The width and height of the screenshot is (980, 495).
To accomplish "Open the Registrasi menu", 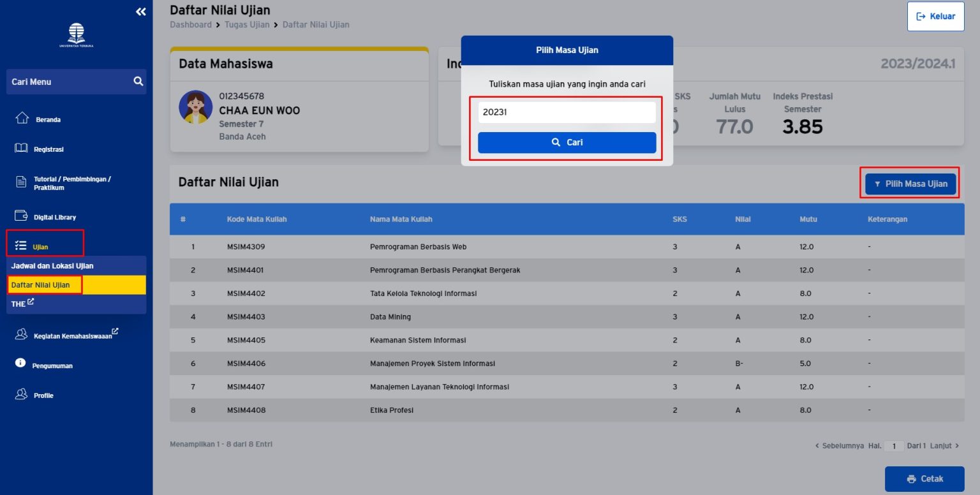I will (48, 149).
